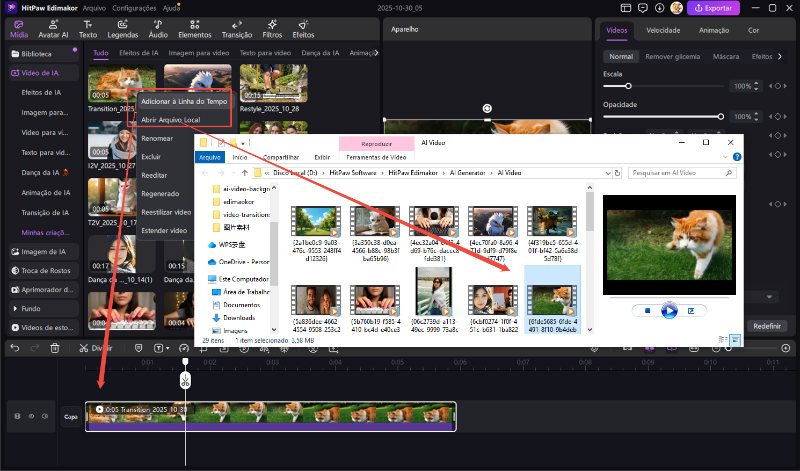This screenshot has height=471, width=800.
Task: Click Escala percentage stepper arrows
Action: pos(756,86)
